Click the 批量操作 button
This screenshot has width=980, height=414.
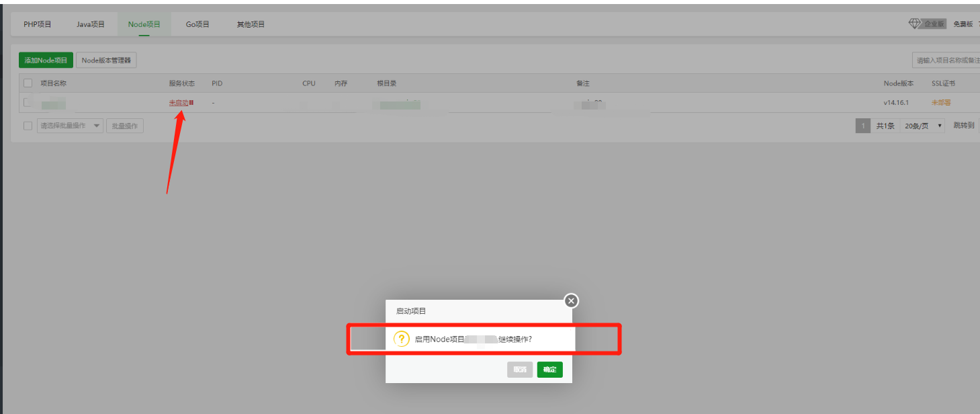tap(125, 126)
